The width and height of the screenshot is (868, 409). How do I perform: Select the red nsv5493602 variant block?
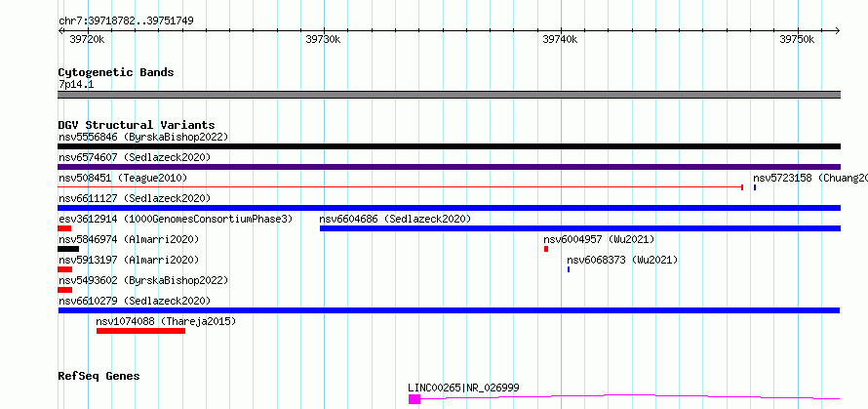pos(64,290)
